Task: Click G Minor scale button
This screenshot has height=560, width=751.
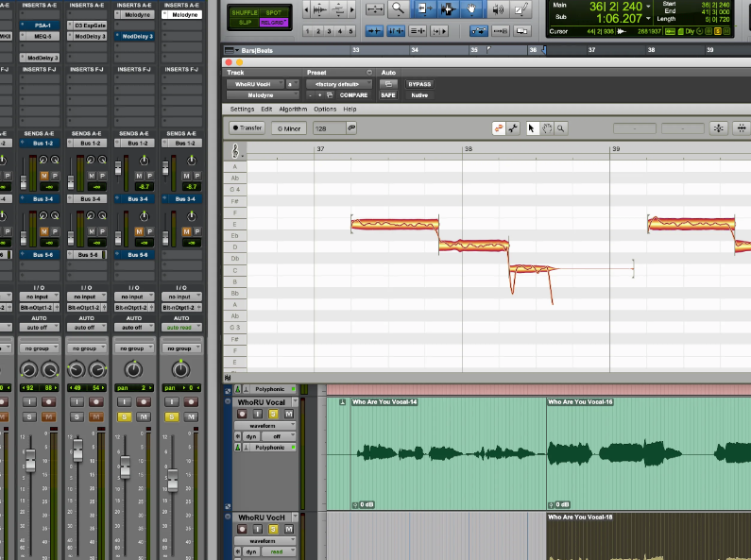Action: [289, 128]
